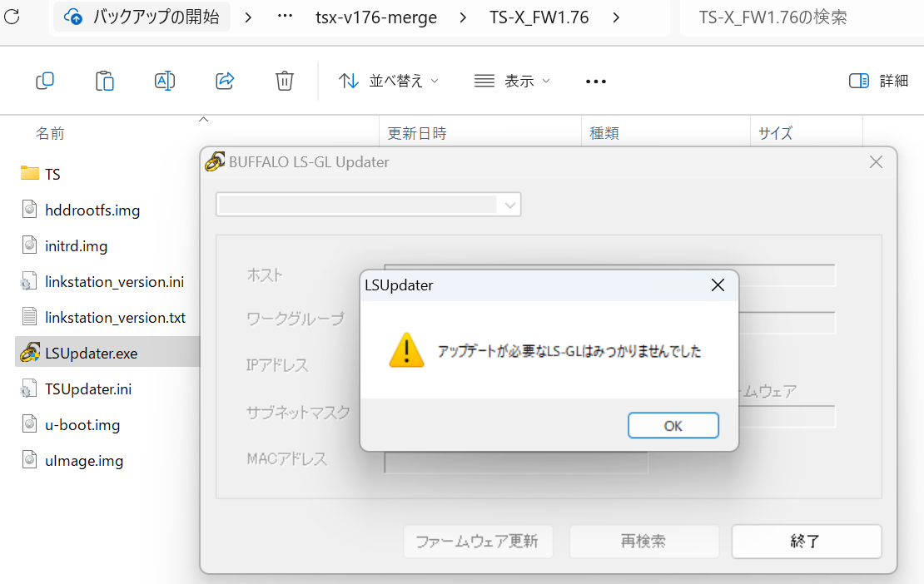Click linkstation_version.ini settings file icon

[28, 281]
